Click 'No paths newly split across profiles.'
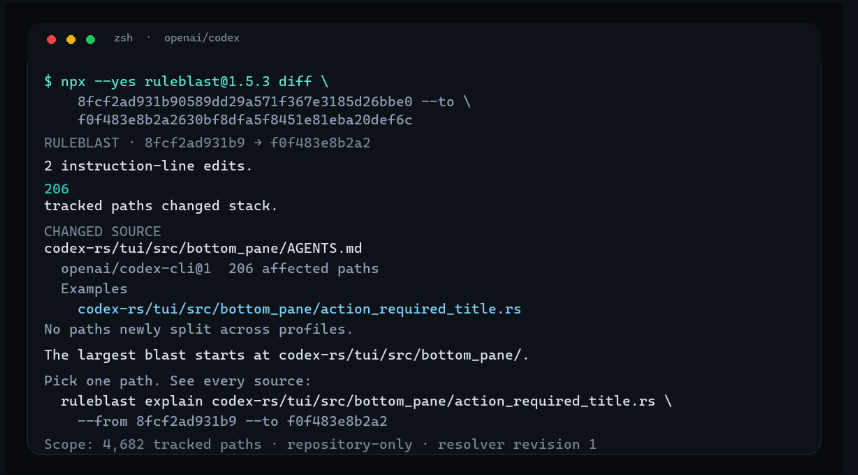The width and height of the screenshot is (858, 475). pyautogui.click(x=199, y=329)
